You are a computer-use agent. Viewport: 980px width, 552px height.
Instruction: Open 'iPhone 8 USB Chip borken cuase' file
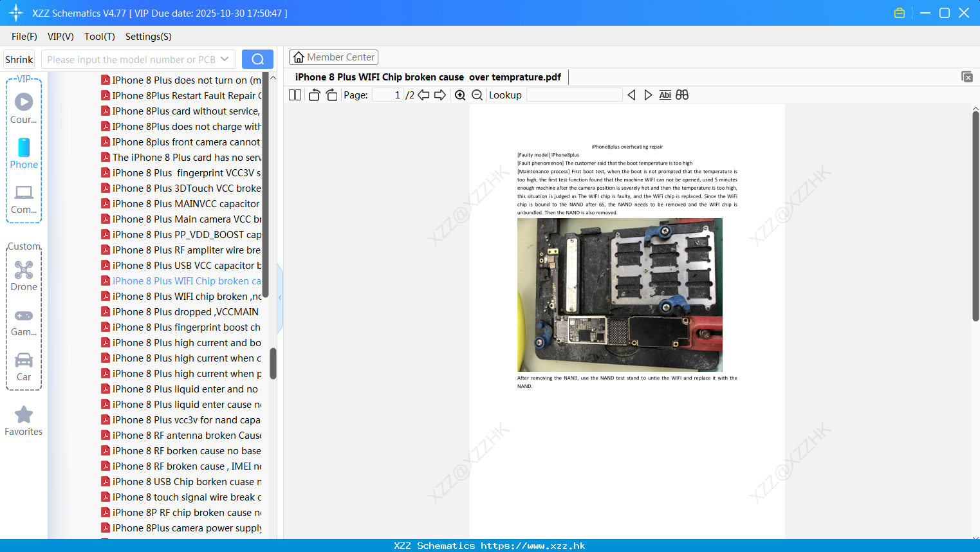point(181,482)
